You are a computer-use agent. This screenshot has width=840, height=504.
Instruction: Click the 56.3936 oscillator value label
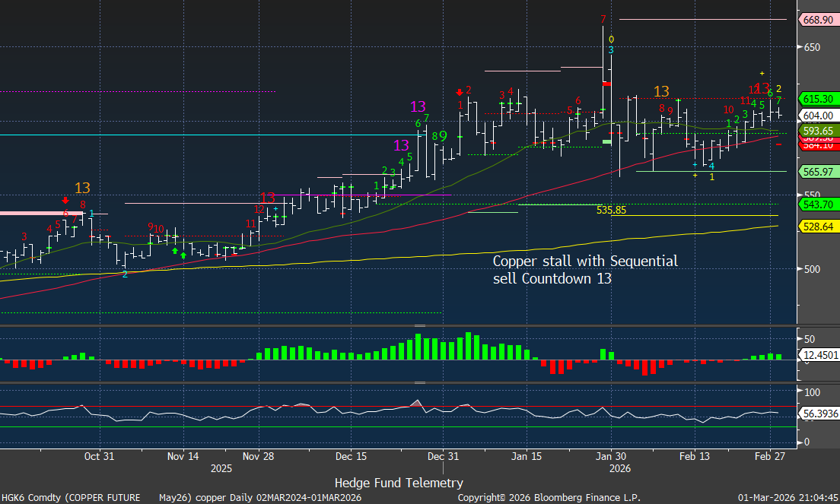(817, 416)
